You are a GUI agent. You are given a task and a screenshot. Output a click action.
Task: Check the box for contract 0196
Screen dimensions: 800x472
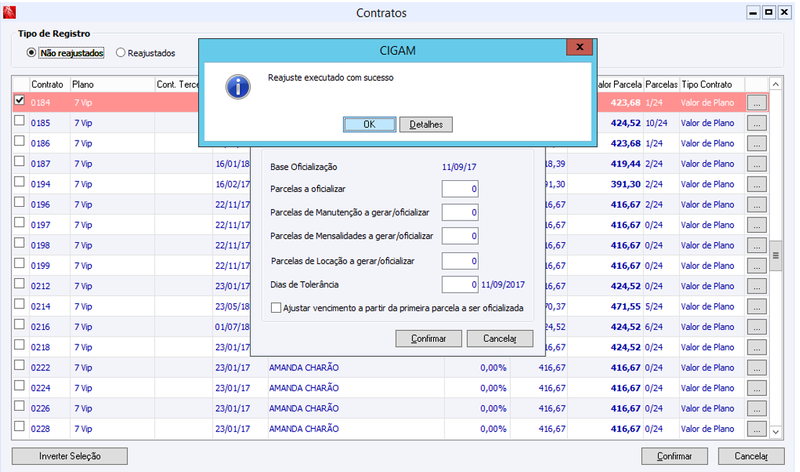click(19, 202)
